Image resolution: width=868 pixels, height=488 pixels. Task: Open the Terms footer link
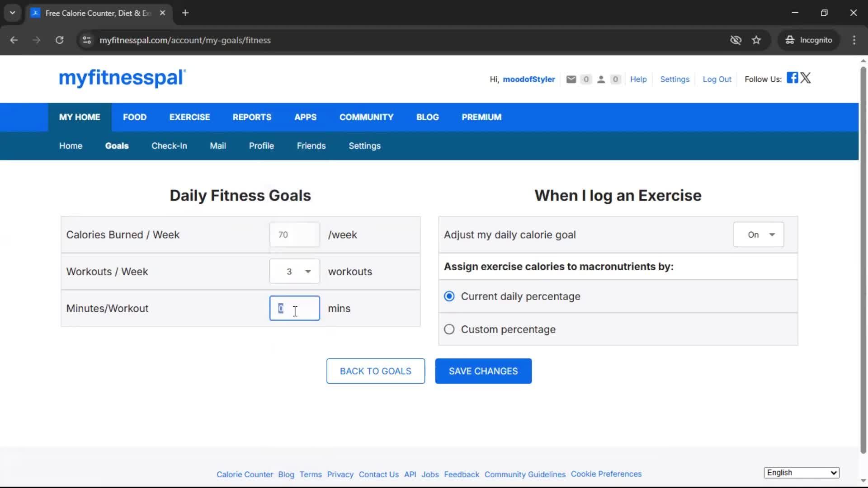[x=311, y=474]
